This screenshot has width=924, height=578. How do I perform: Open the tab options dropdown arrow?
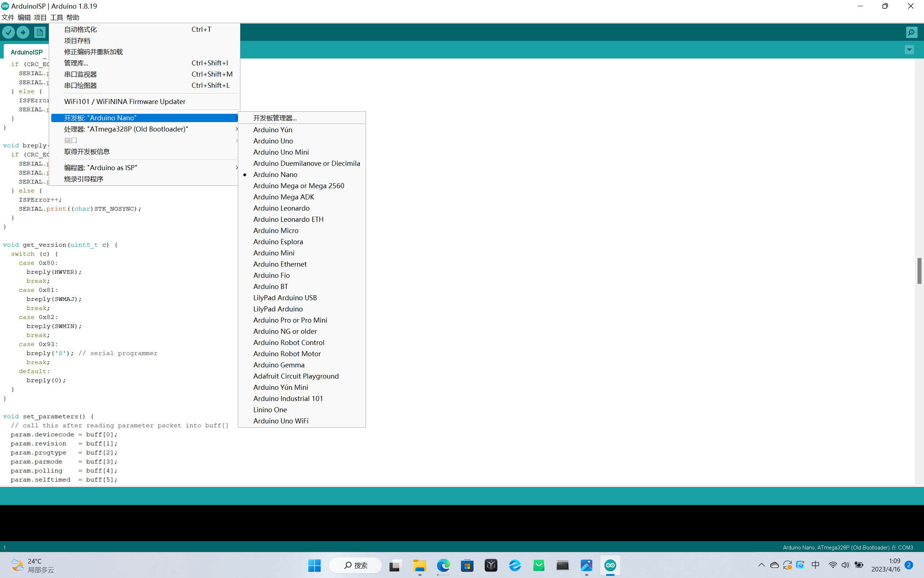909,50
